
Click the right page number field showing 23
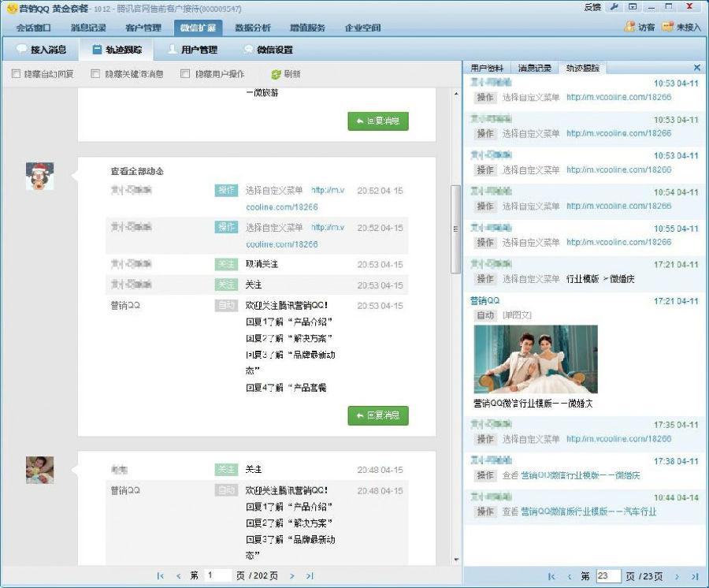[x=608, y=576]
